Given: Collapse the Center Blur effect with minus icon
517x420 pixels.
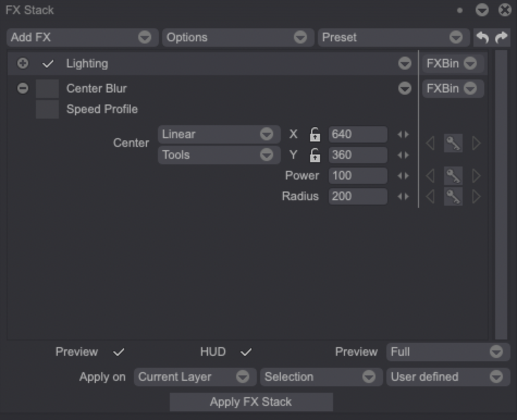Looking at the screenshot, I should [23, 88].
